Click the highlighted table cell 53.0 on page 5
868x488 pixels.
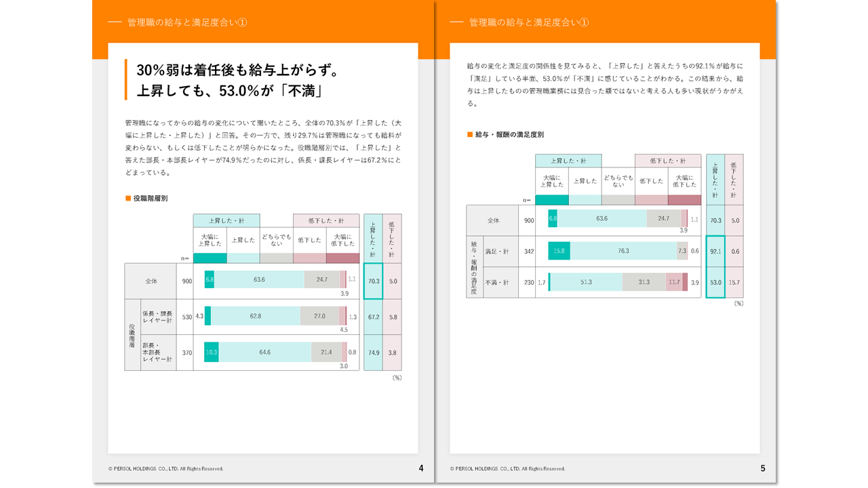715,283
